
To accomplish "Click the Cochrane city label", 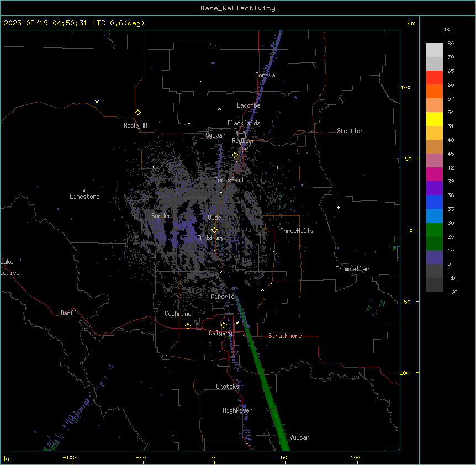I will point(178,314).
